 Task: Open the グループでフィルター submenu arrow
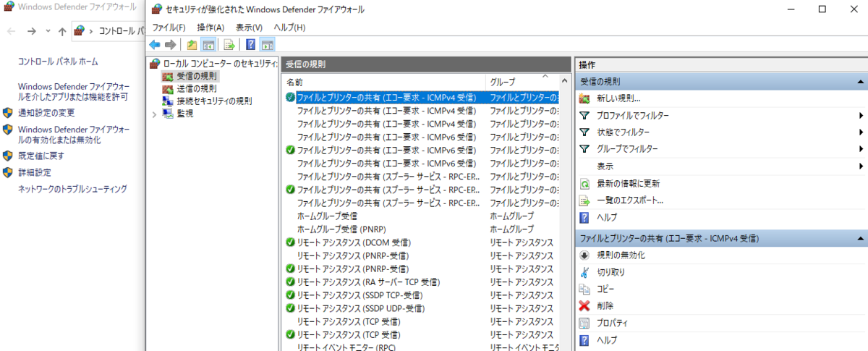pos(861,149)
